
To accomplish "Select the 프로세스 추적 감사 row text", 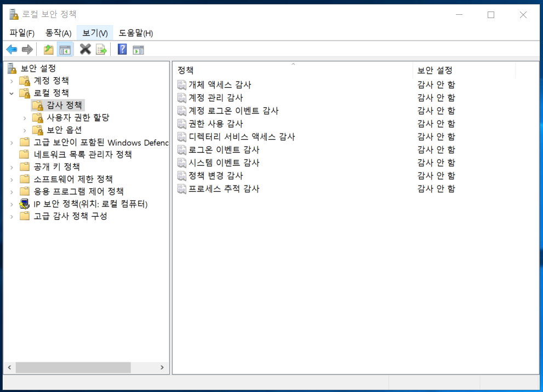I will [x=224, y=189].
